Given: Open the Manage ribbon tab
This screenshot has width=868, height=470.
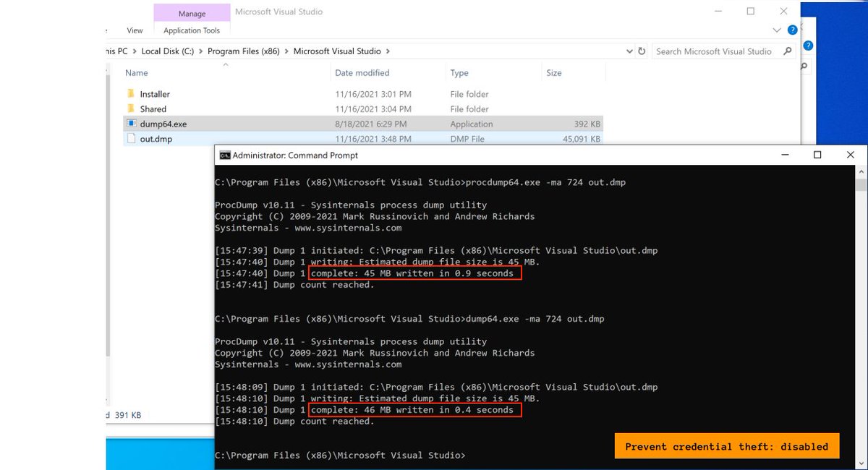Looking at the screenshot, I should pos(192,12).
